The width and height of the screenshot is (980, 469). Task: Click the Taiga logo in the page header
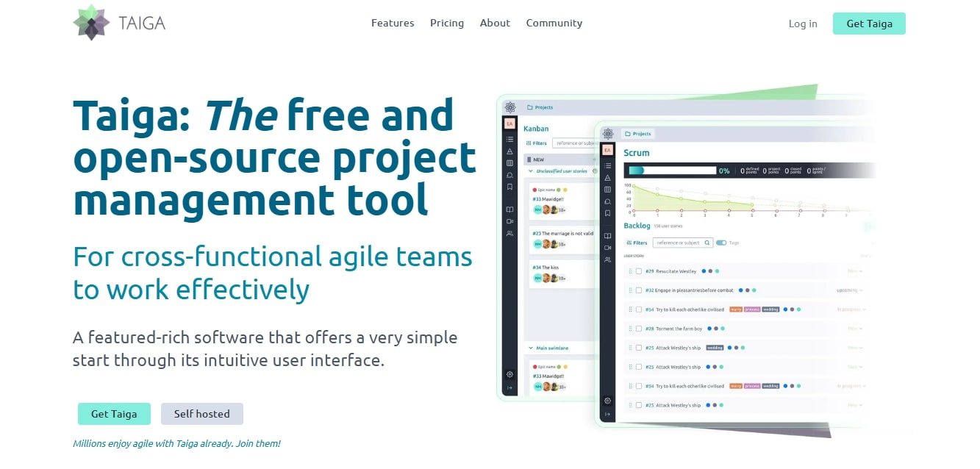click(118, 22)
